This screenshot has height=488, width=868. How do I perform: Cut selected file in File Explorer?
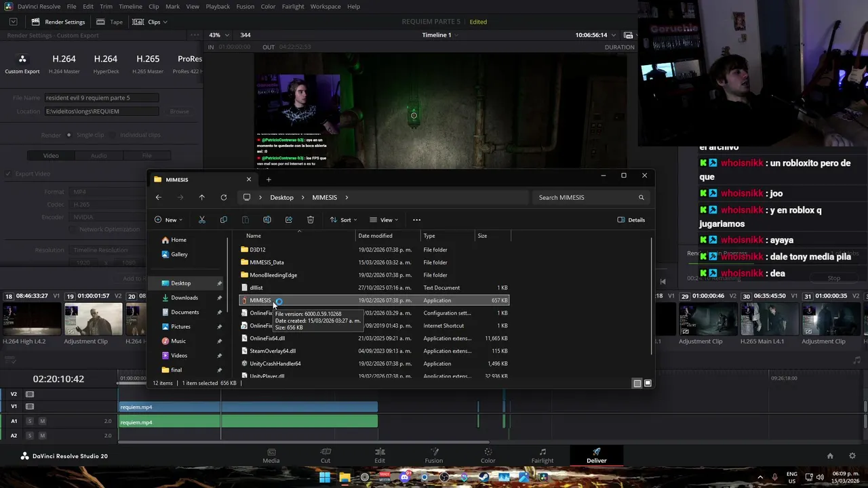point(201,220)
